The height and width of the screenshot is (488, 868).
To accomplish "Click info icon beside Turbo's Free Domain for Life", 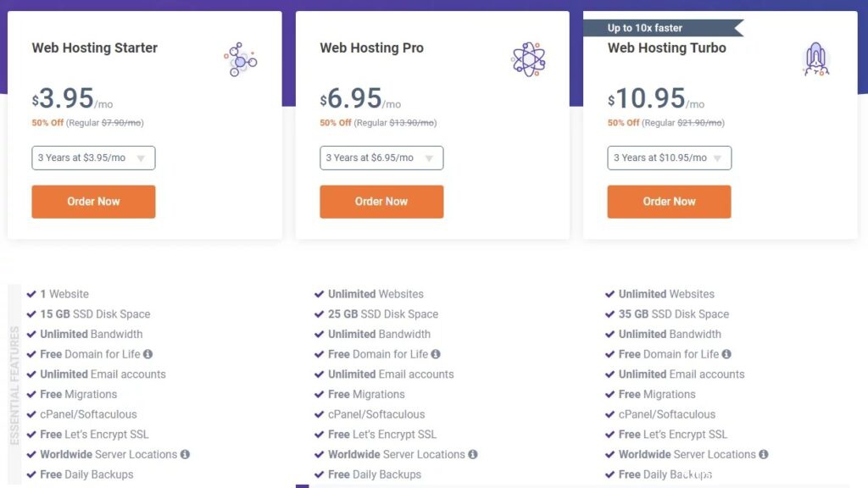I will click(x=726, y=354).
